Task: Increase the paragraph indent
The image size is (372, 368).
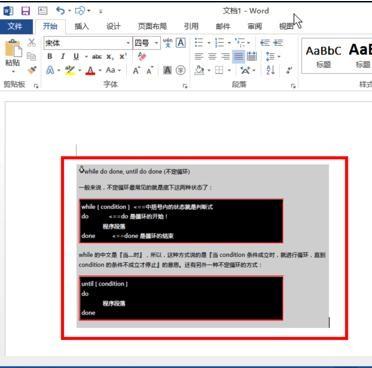Action: click(x=278, y=43)
